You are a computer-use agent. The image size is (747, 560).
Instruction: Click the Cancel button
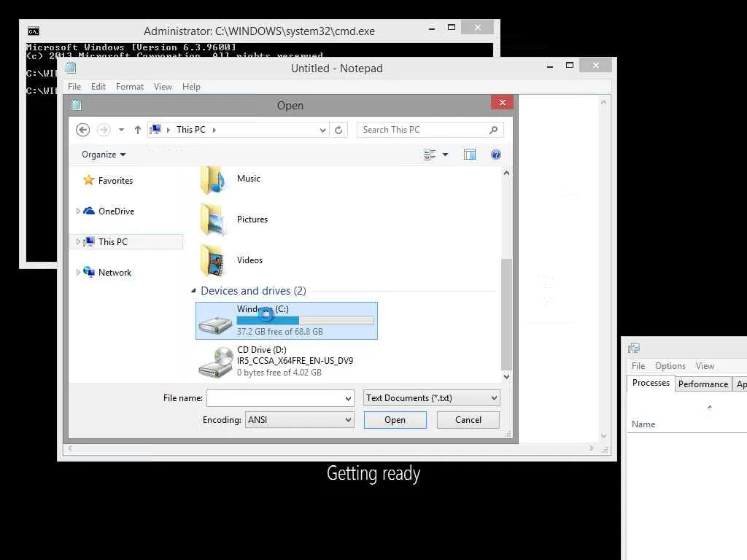468,420
